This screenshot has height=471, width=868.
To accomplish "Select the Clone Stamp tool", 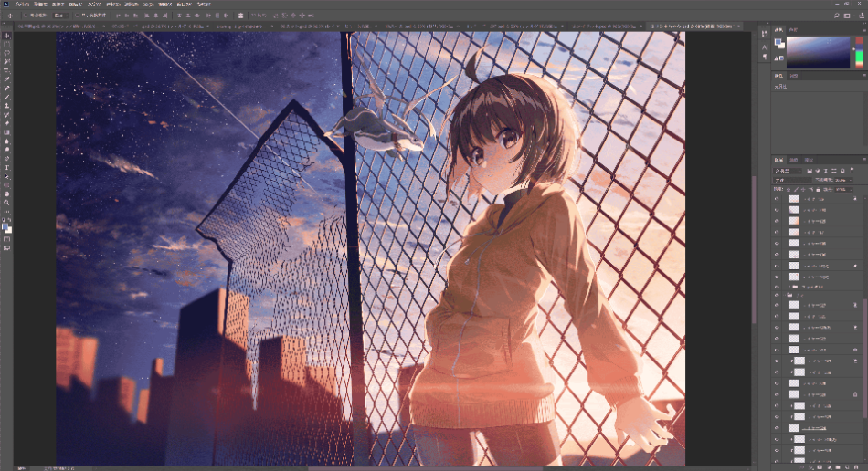I will tap(6, 106).
